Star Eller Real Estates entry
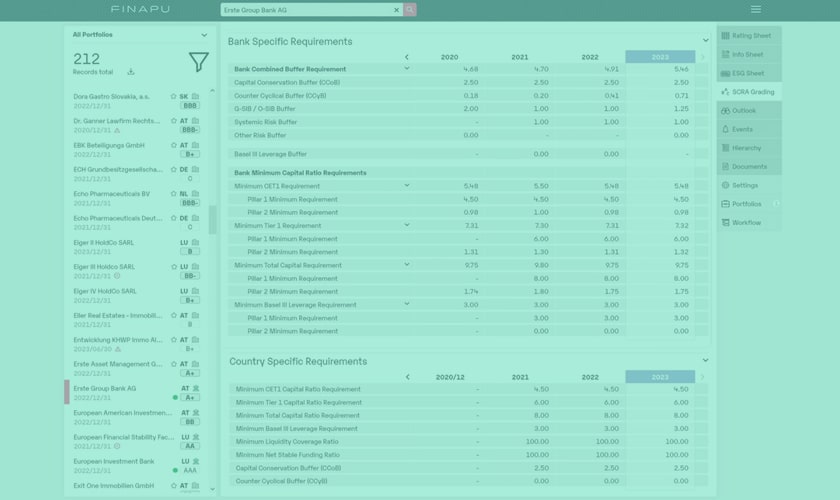 pos(173,315)
